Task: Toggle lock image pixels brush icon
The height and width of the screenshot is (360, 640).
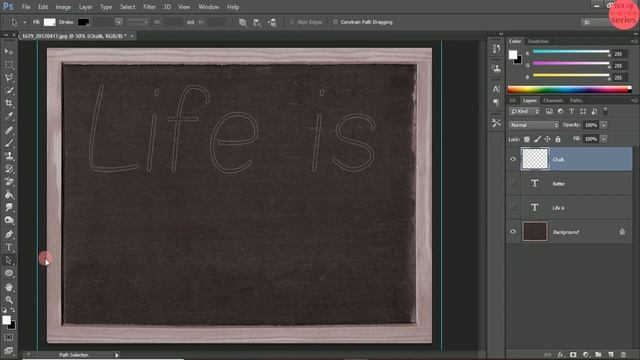Action: (537, 139)
